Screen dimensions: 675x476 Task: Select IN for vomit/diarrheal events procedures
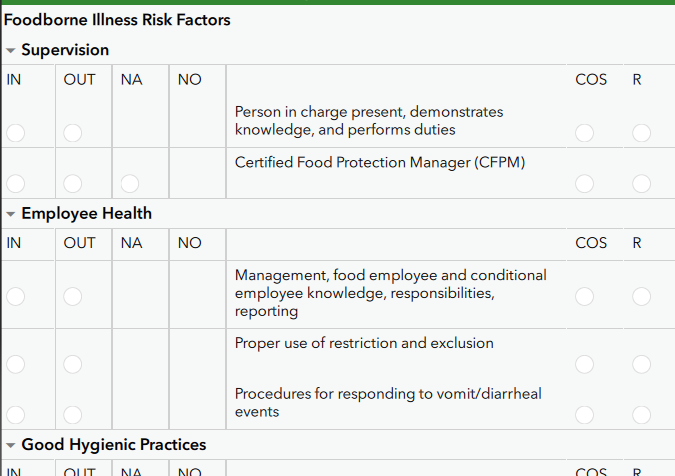point(15,415)
